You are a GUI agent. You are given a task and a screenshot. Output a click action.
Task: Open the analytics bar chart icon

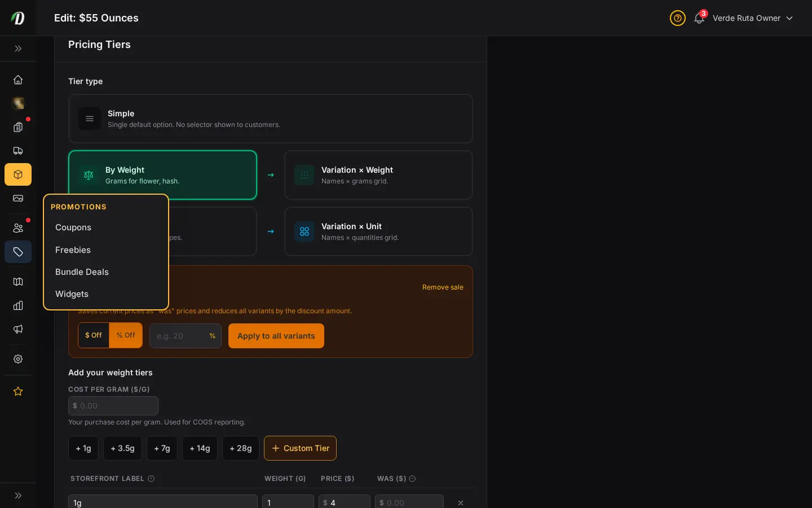(x=18, y=305)
